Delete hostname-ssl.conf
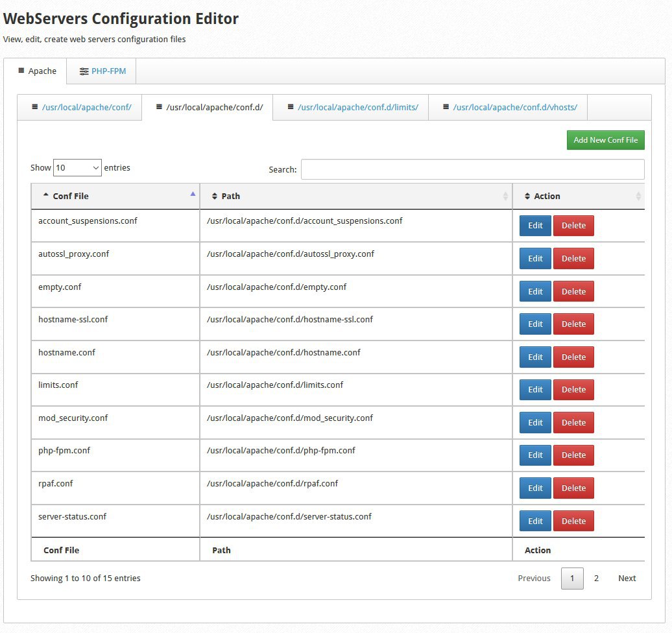The image size is (672, 633). click(x=573, y=324)
